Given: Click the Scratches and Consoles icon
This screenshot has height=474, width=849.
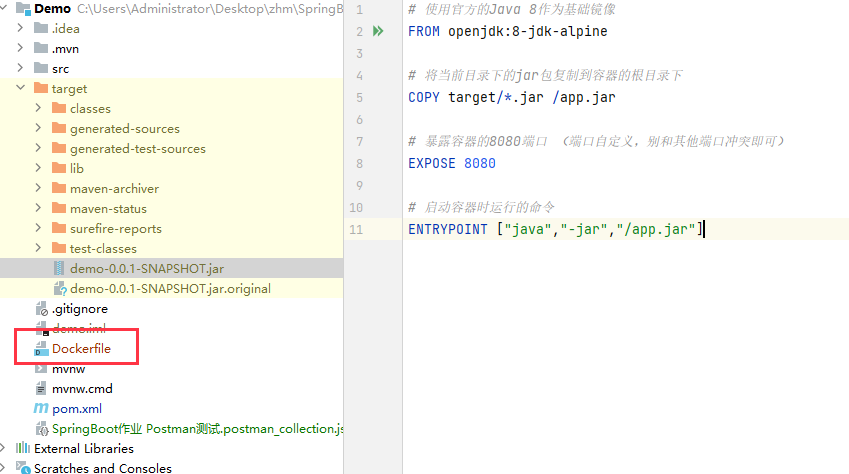Looking at the screenshot, I should [23, 468].
